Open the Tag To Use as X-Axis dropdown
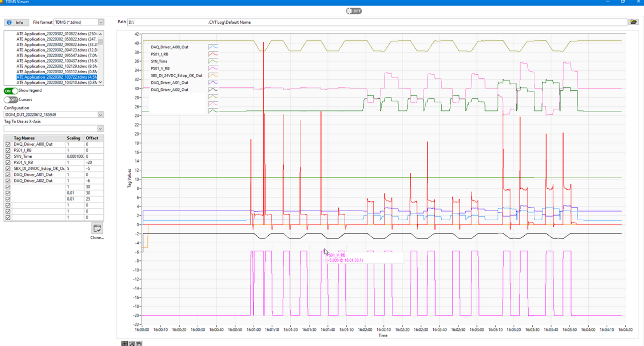Image resolution: width=644 pixels, height=346 pixels. point(100,129)
